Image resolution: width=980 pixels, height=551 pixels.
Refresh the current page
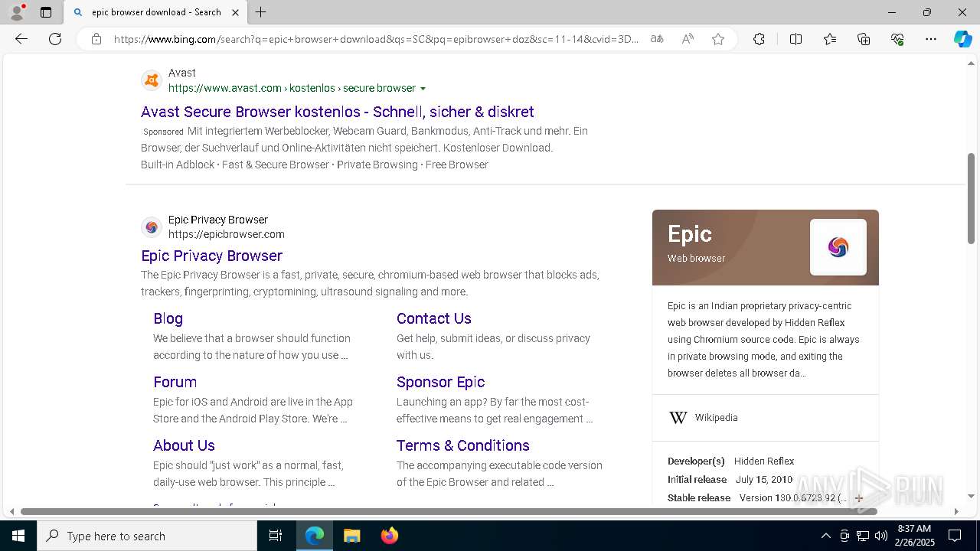(x=55, y=39)
